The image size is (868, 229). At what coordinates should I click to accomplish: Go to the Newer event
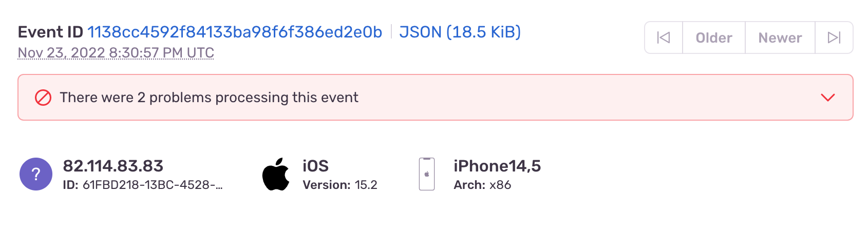point(780,37)
